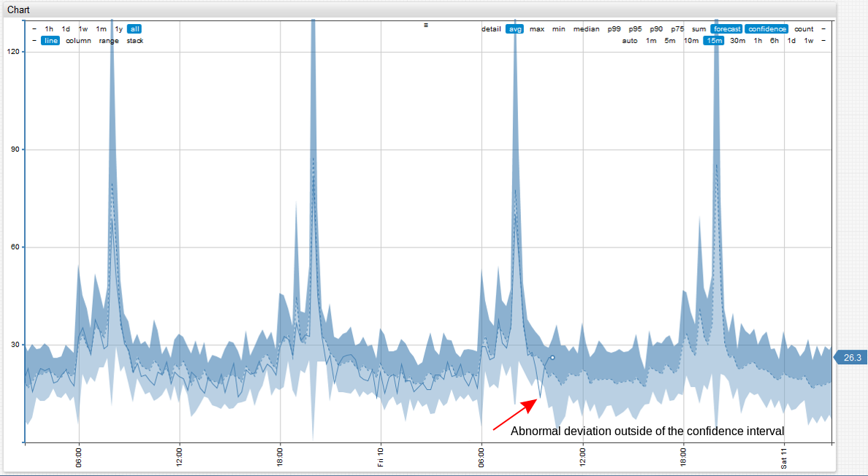Toggle the confidence interval display
Screen dimensions: 868x476
(766, 29)
